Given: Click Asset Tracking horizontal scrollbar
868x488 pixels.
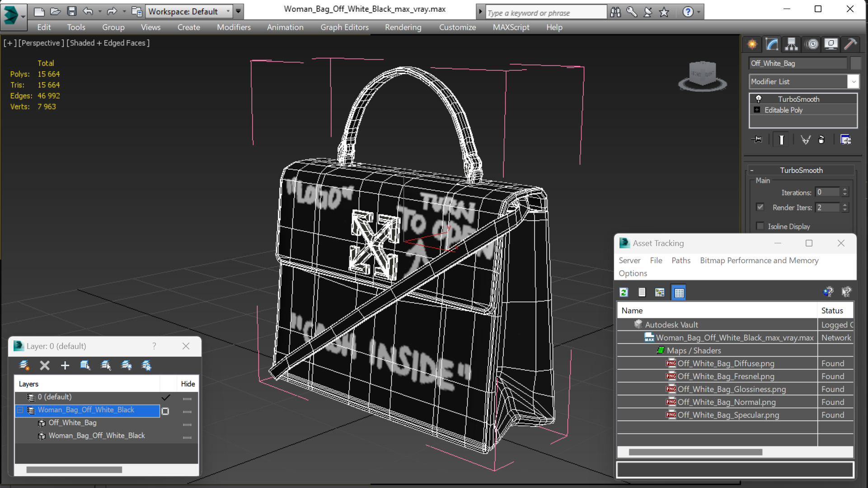Looking at the screenshot, I should 695,452.
